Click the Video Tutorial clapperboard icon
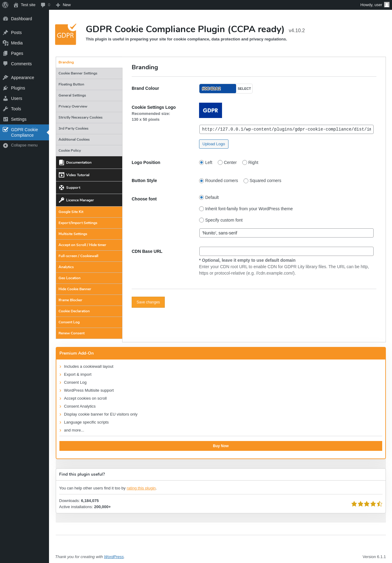392x563 pixels. [62, 175]
